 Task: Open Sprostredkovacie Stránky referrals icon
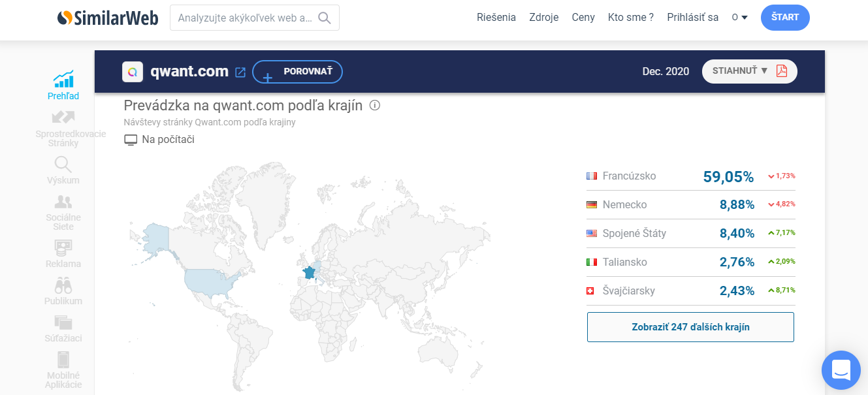coord(63,118)
